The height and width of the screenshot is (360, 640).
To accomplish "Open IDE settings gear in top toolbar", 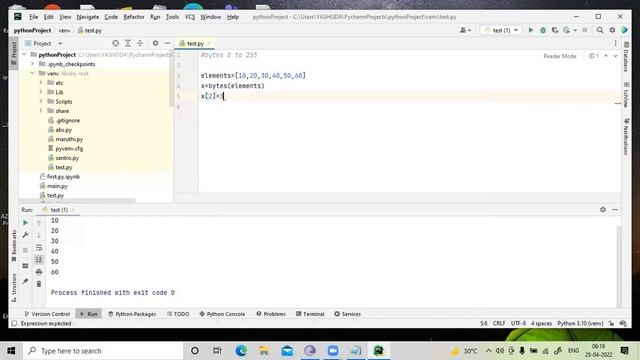I will (x=612, y=30).
